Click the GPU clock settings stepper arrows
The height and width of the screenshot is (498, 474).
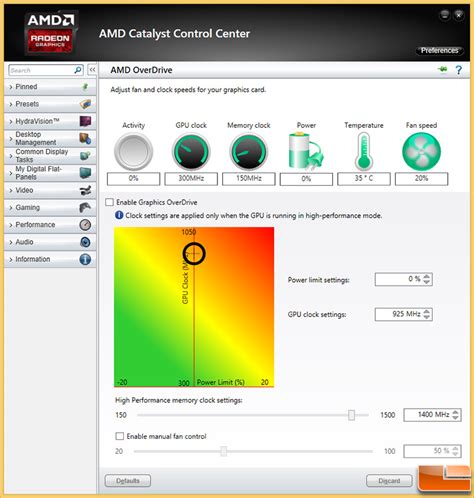coord(427,314)
